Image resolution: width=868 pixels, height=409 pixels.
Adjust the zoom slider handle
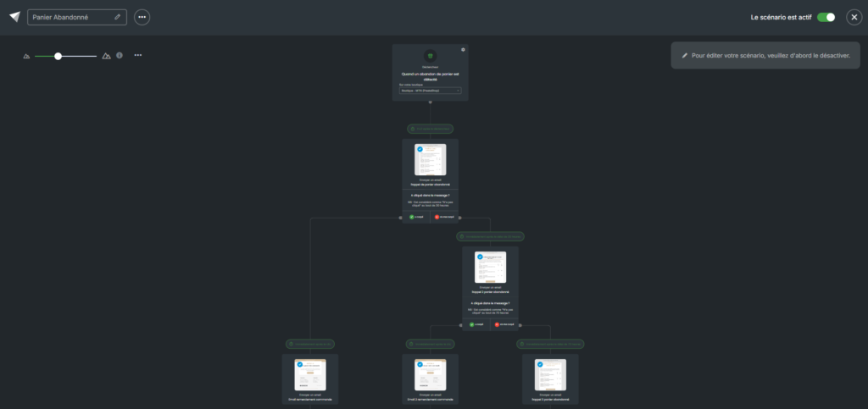58,56
